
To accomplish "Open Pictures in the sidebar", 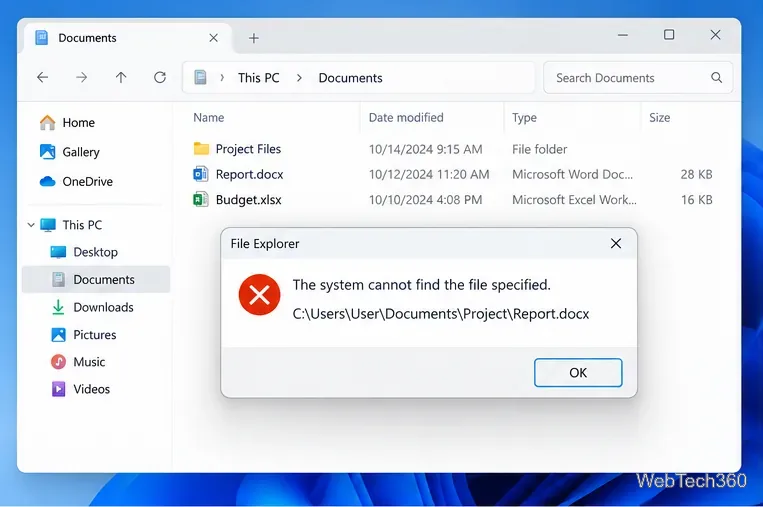I will [x=94, y=335].
